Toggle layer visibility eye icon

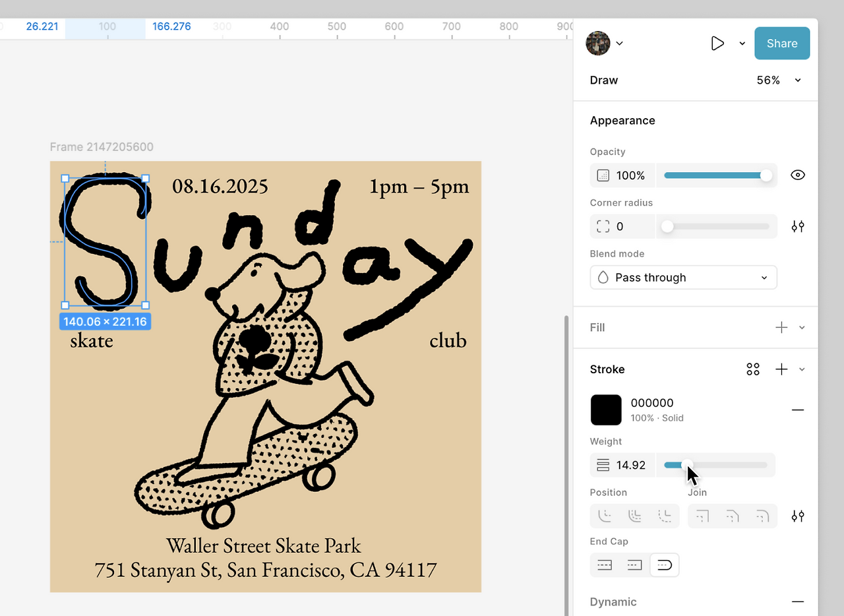tap(798, 175)
